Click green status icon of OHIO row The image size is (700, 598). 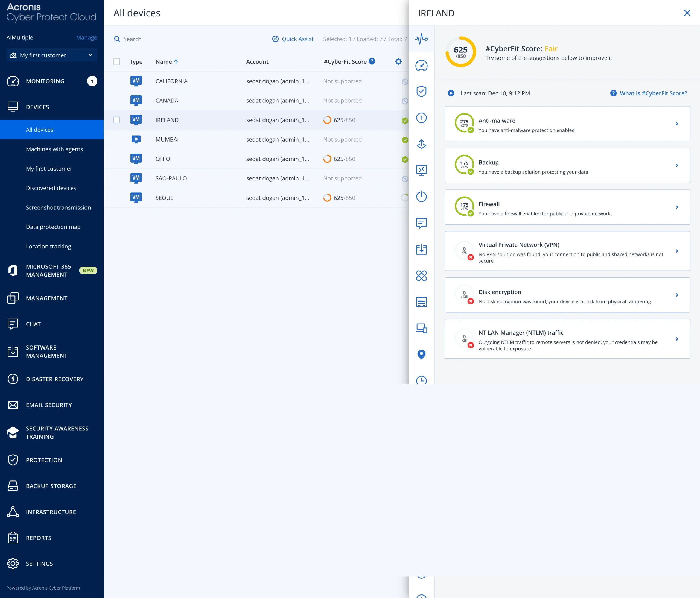405,159
